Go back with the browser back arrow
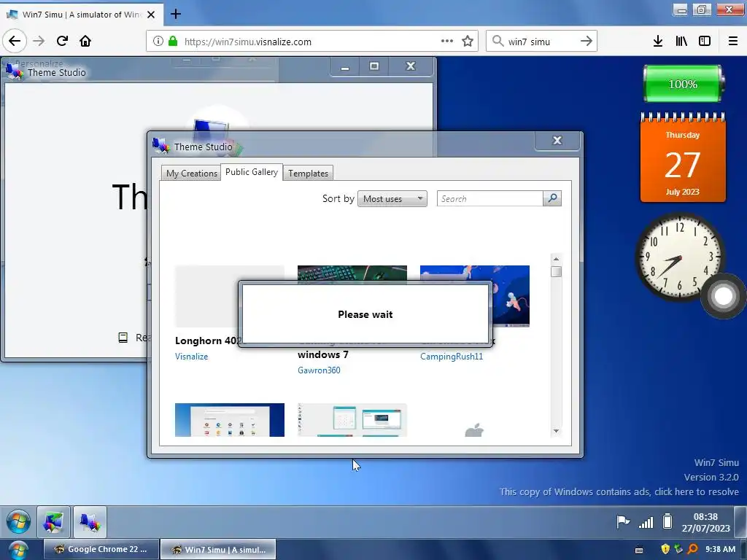The height and width of the screenshot is (560, 747). tap(15, 41)
